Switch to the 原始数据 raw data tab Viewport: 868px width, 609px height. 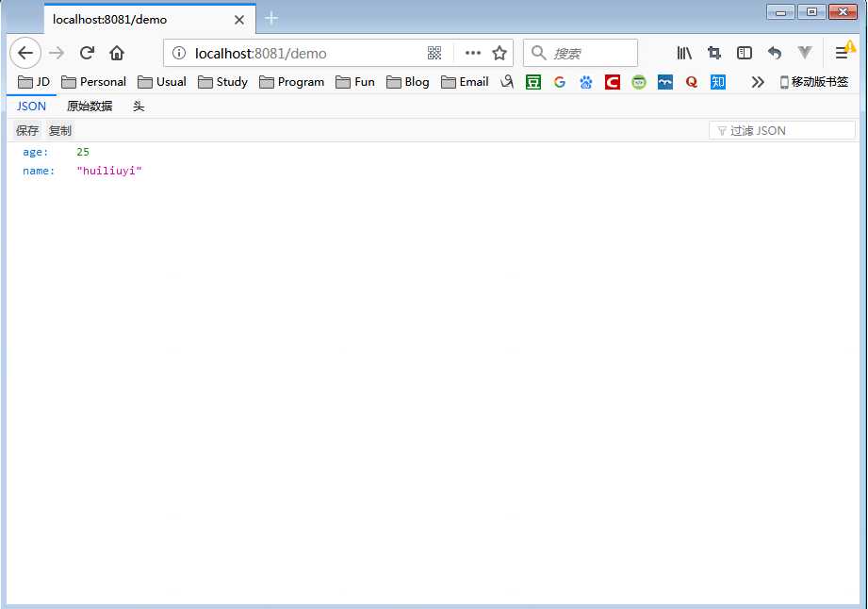(x=90, y=107)
